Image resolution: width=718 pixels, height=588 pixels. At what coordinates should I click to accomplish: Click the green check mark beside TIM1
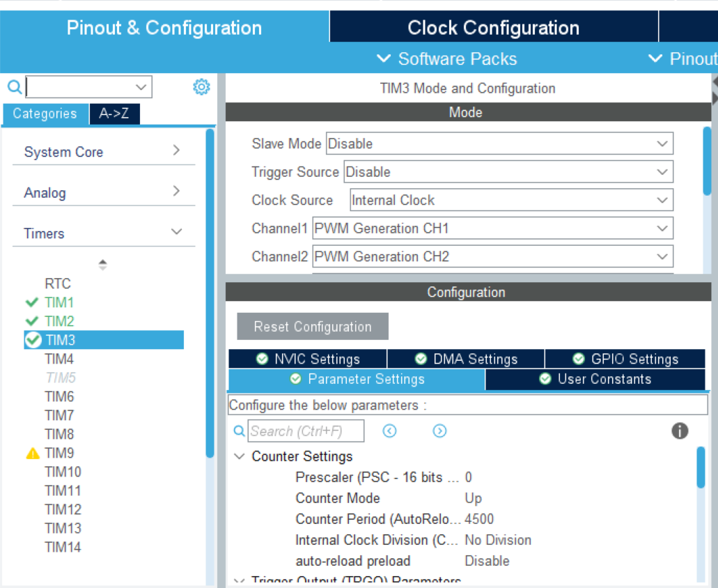pyautogui.click(x=31, y=302)
